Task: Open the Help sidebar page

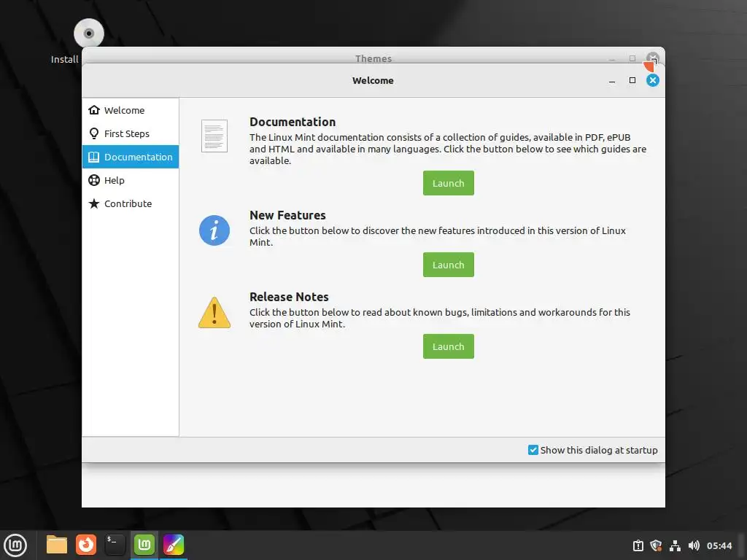Action: coord(131,181)
